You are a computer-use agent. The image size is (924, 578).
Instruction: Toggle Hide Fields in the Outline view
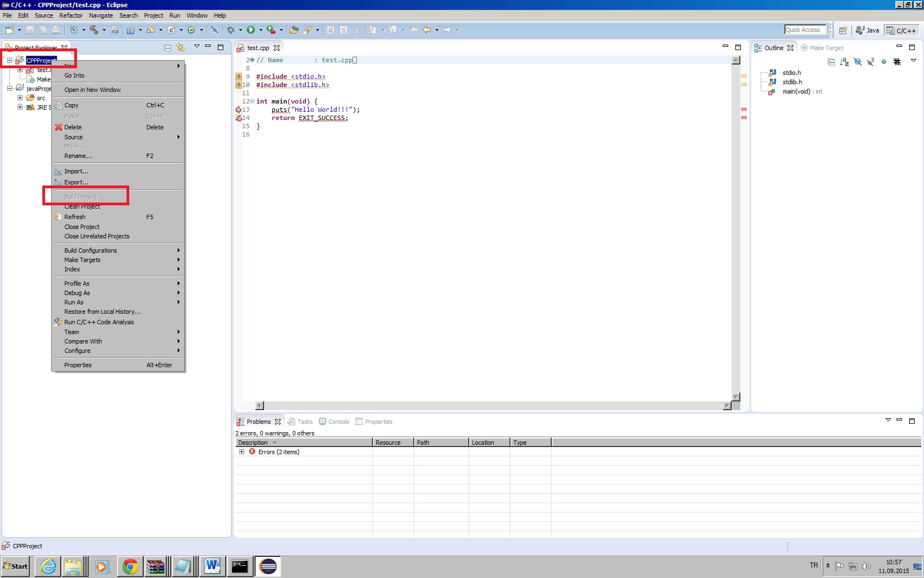click(x=857, y=62)
